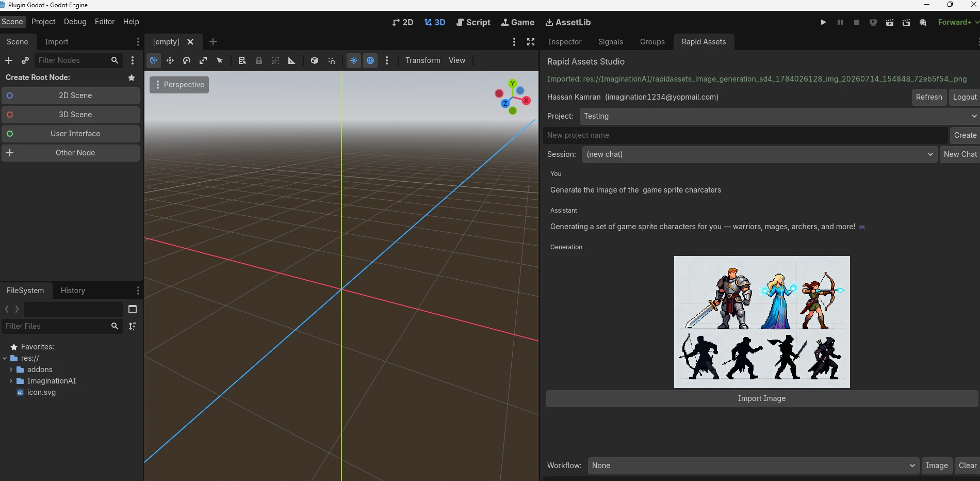
Task: Open the file sort options icon
Action: [x=133, y=326]
